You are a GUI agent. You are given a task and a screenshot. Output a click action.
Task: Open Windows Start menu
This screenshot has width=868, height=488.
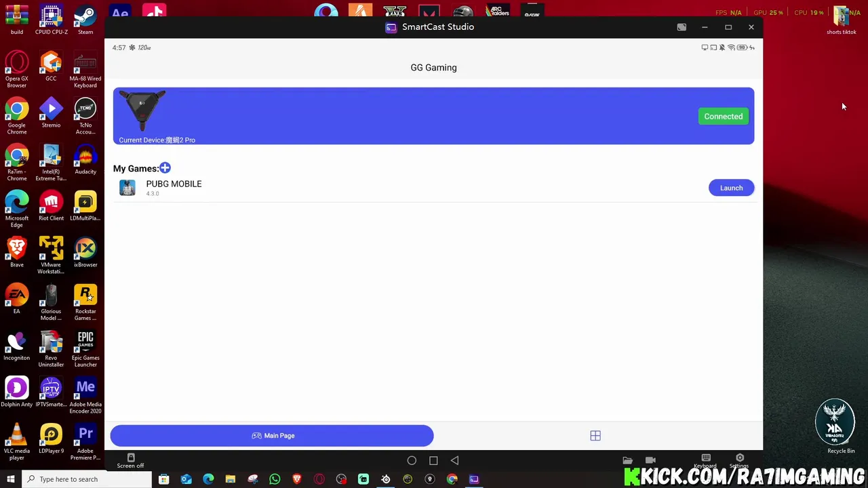click(x=10, y=479)
